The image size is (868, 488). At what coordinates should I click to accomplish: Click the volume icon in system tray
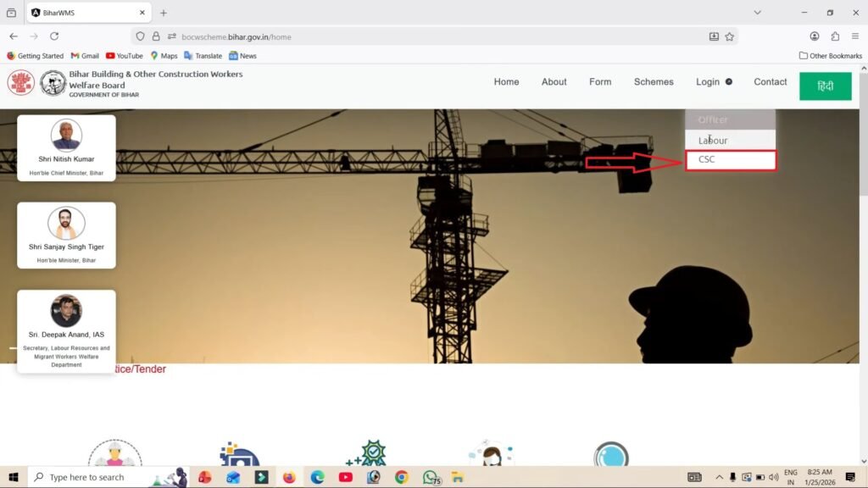[x=775, y=477]
